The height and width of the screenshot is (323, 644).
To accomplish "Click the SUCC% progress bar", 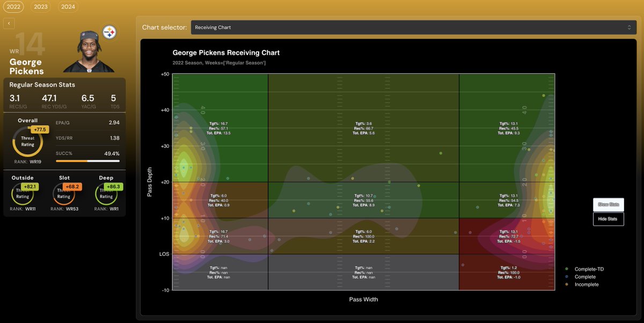I will pos(87,161).
